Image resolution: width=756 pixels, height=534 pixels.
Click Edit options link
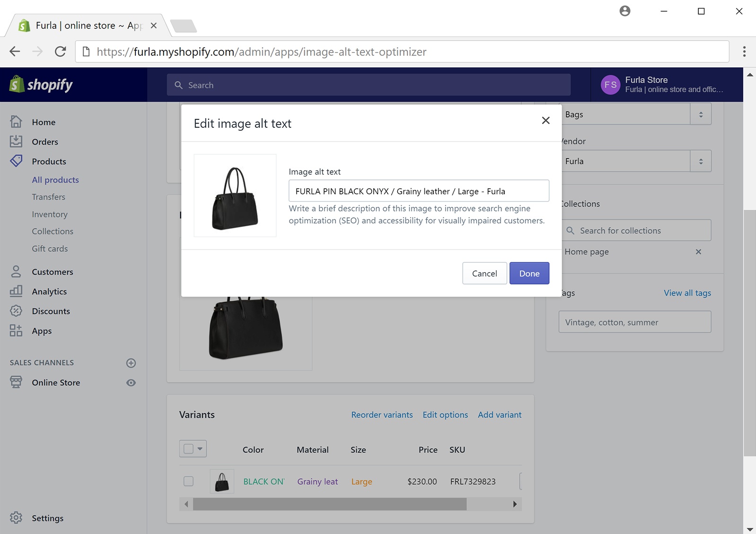445,415
